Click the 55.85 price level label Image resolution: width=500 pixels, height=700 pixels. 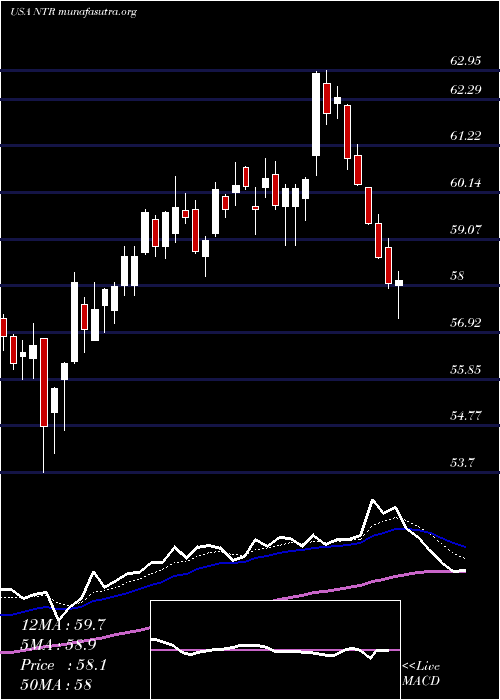466,370
